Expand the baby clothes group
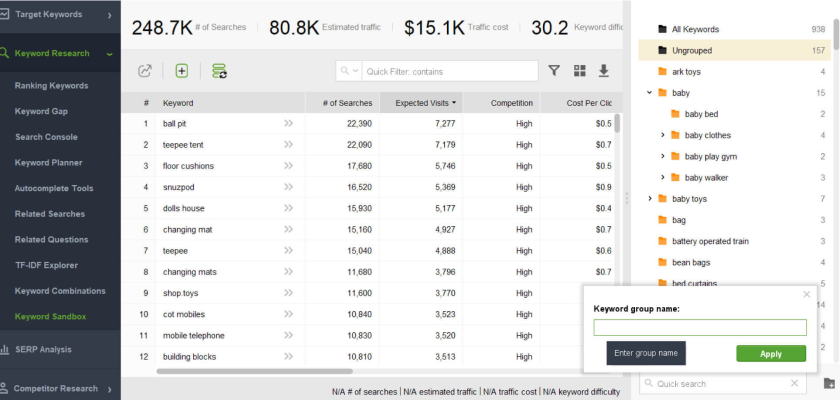 [663, 135]
